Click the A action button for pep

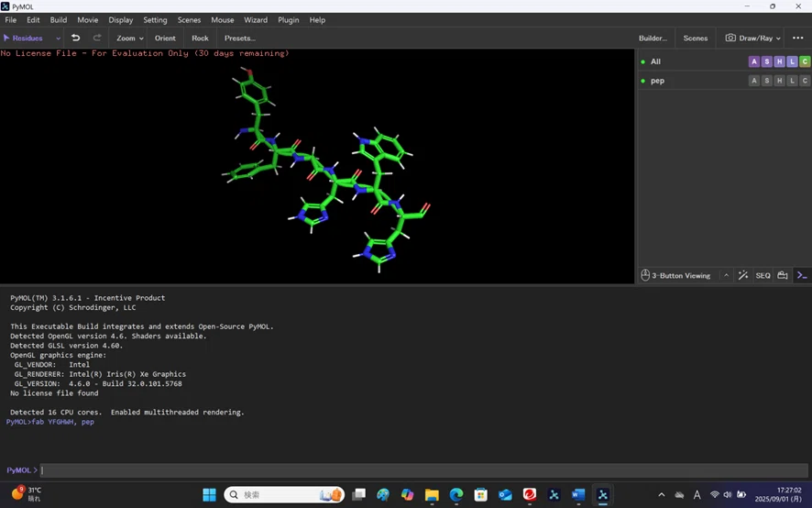754,81
